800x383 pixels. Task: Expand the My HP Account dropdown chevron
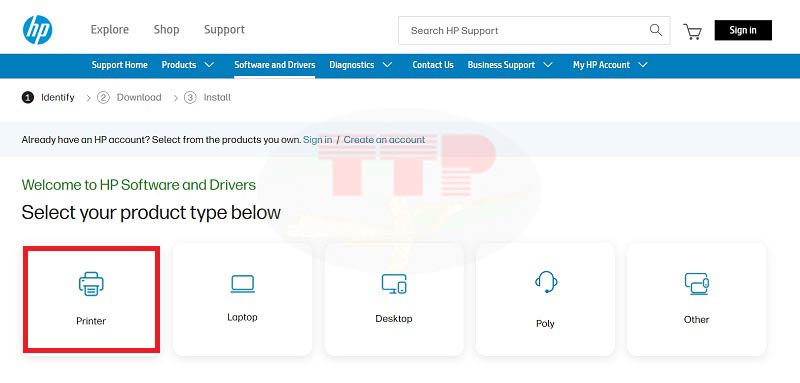tap(643, 65)
